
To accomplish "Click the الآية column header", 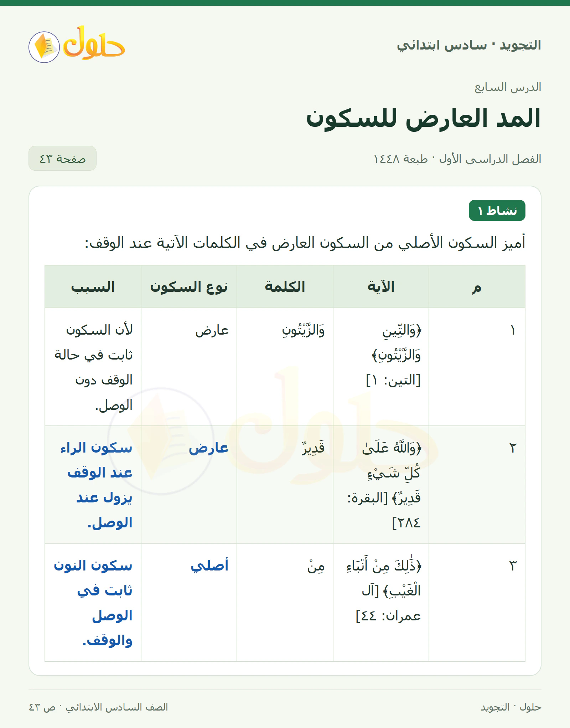I will click(x=381, y=287).
